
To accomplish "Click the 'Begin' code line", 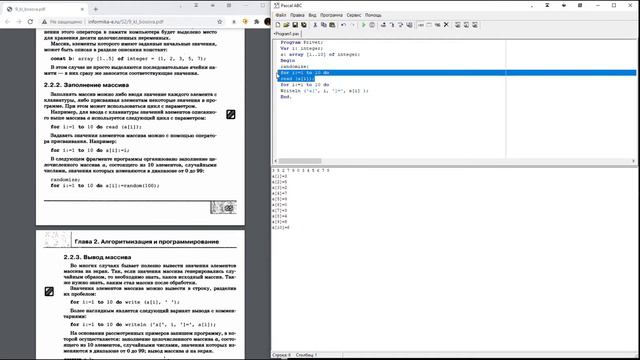I will point(288,60).
